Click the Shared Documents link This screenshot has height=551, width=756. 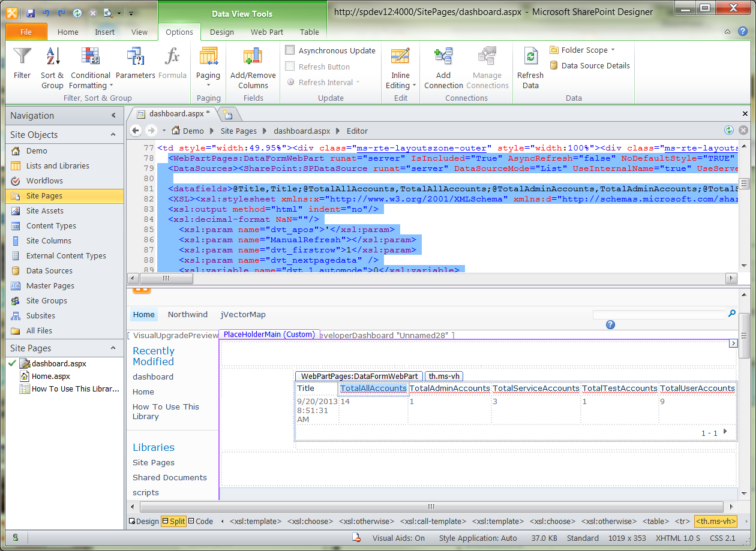(x=170, y=477)
